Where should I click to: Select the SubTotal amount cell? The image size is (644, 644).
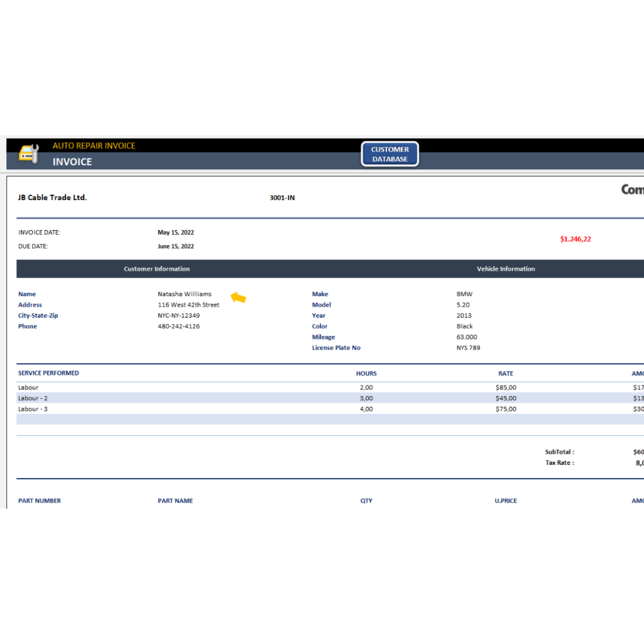pyautogui.click(x=636, y=452)
